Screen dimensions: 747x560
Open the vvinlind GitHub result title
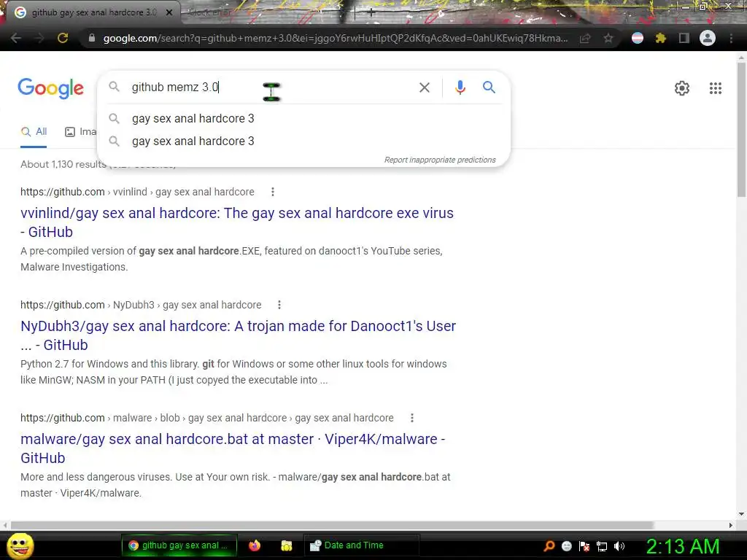[237, 222]
